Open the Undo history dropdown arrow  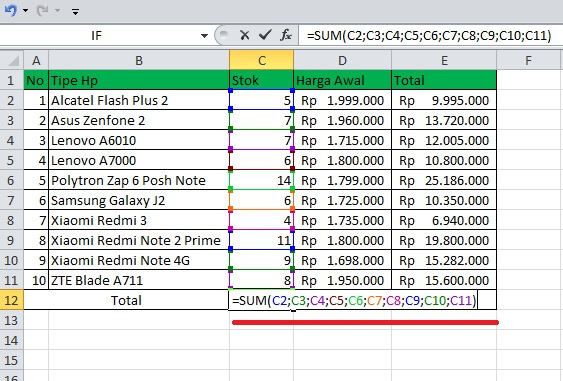(25, 11)
